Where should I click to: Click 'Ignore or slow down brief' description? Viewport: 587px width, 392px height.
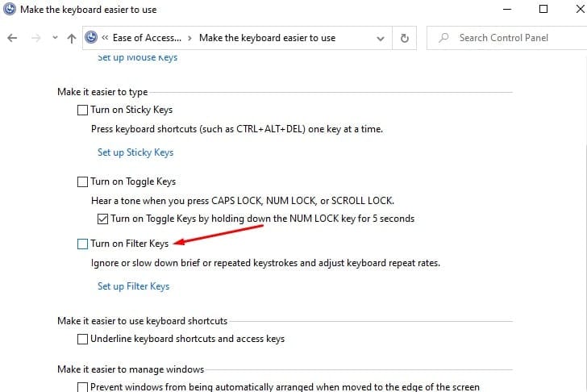pos(265,263)
